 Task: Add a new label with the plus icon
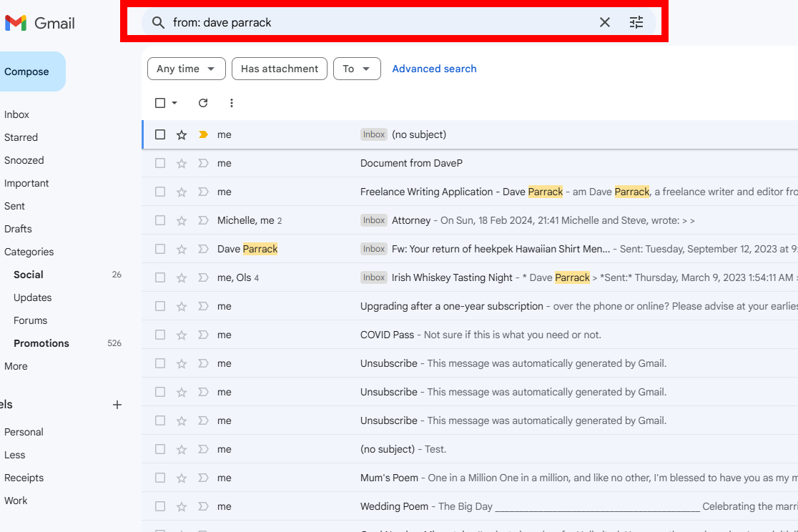coord(117,405)
